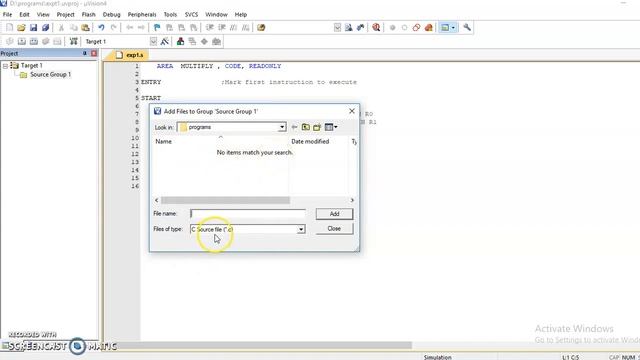Click the Comment selection icon
640x360 pixels.
233,28
